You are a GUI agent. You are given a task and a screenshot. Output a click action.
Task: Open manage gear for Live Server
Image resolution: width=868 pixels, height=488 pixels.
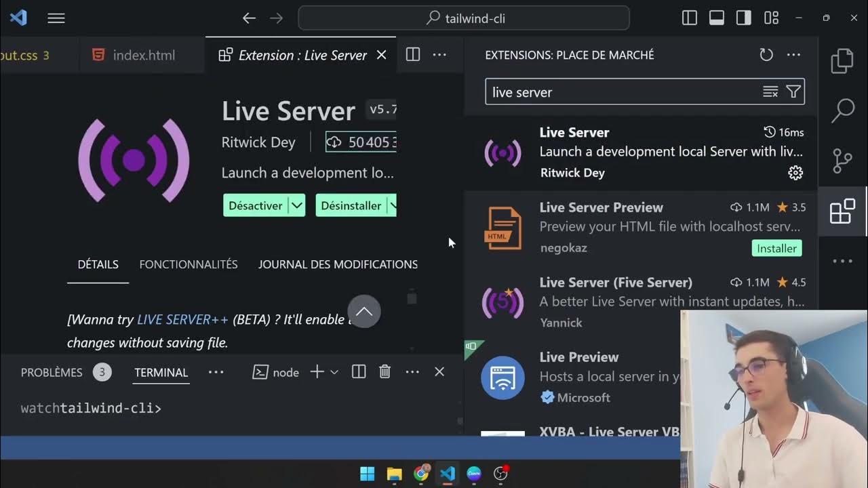[x=795, y=173]
